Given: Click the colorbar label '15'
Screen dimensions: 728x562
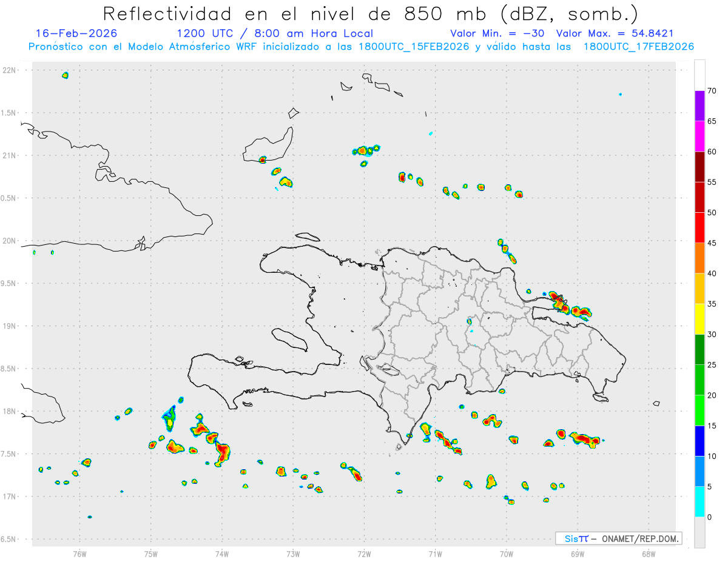Looking at the screenshot, I should click(712, 426).
